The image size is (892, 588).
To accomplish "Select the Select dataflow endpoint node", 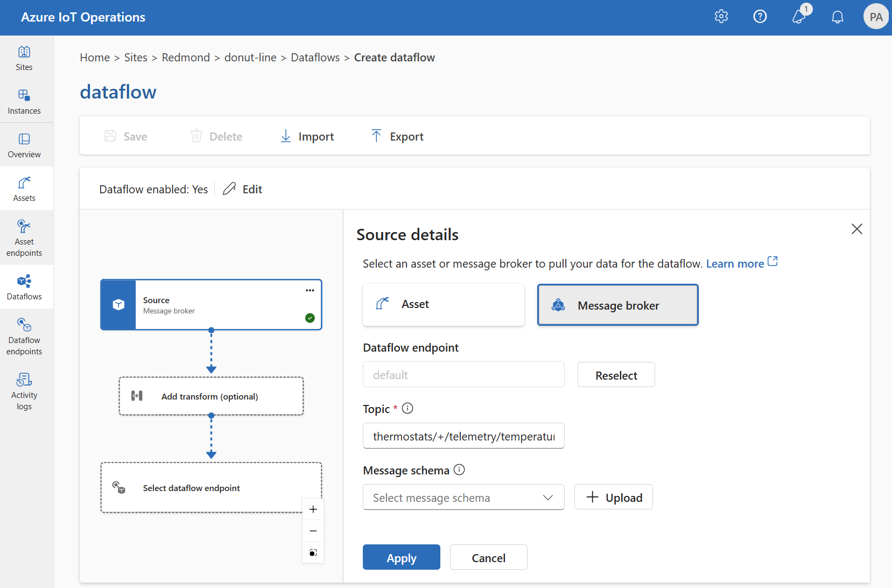I will pyautogui.click(x=211, y=487).
